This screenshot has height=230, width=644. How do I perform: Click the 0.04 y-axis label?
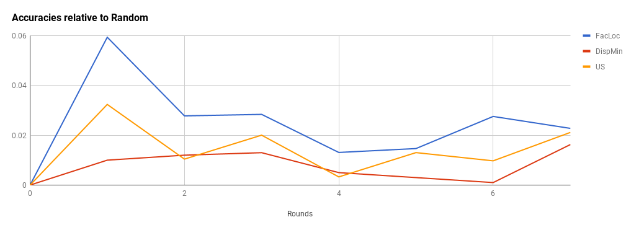[x=19, y=86]
